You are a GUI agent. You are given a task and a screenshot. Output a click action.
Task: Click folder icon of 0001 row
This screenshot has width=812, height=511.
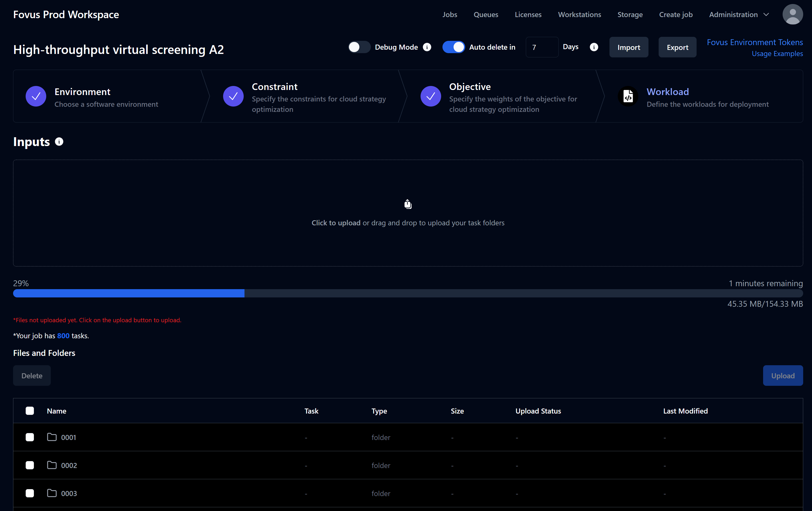tap(52, 437)
